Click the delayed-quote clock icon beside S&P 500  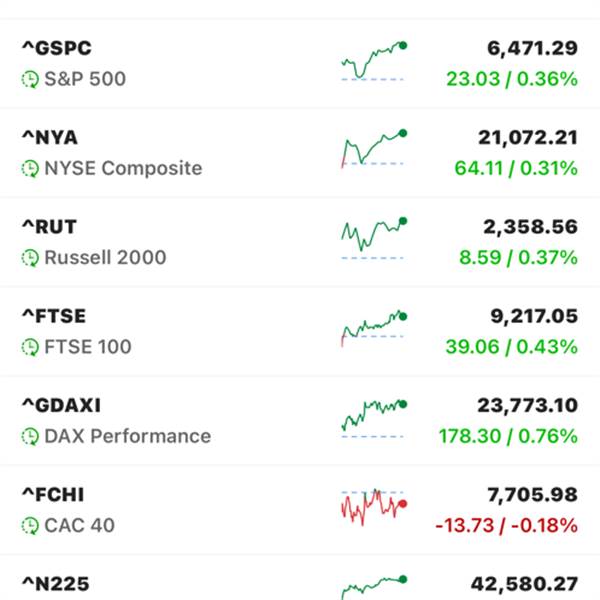pos(30,79)
